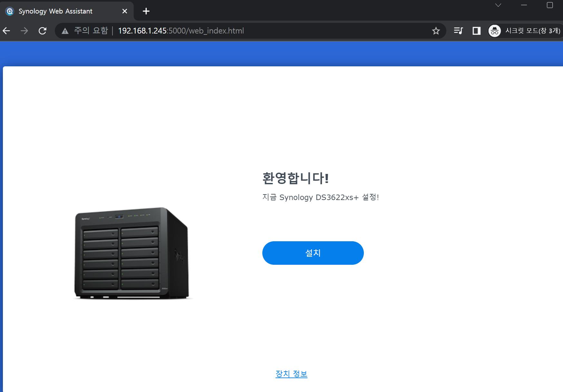Open the browser side panel icon
The image size is (563, 392).
pos(476,31)
